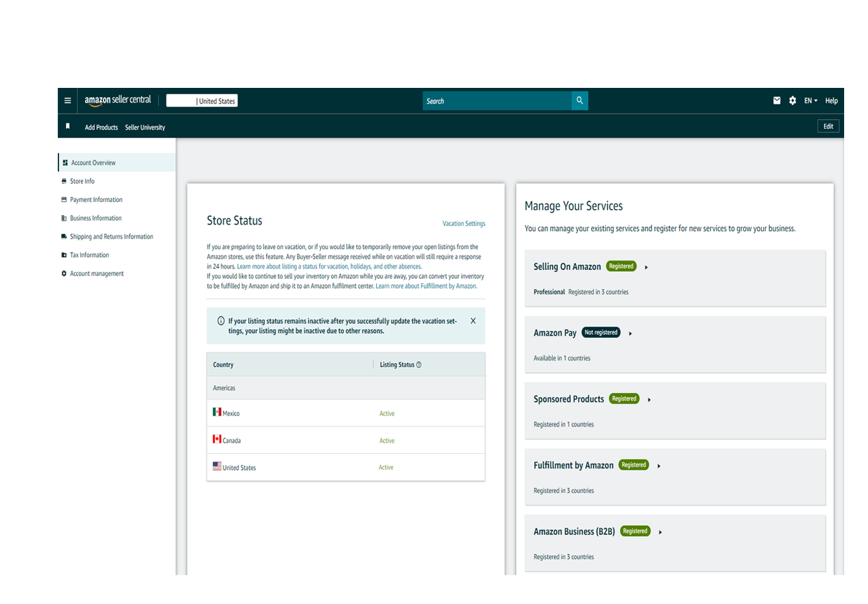Viewport: 868px width, 604px height.
Task: Click 'Professional Registered in 3 countries' text
Action: pyautogui.click(x=581, y=292)
